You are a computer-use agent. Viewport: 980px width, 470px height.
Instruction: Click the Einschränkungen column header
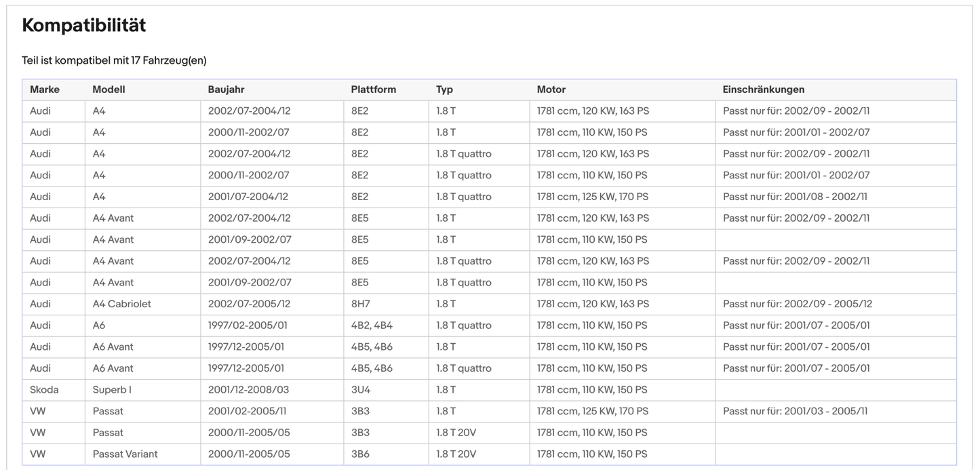(x=763, y=90)
